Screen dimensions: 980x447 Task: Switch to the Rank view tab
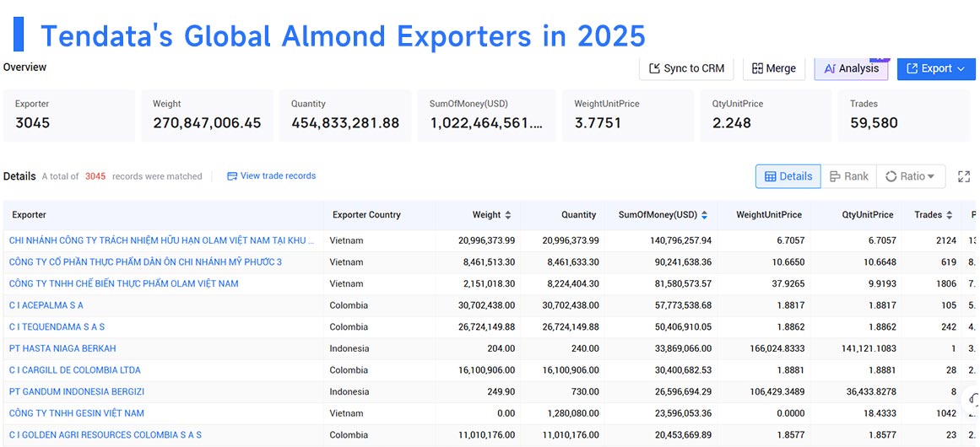[849, 176]
